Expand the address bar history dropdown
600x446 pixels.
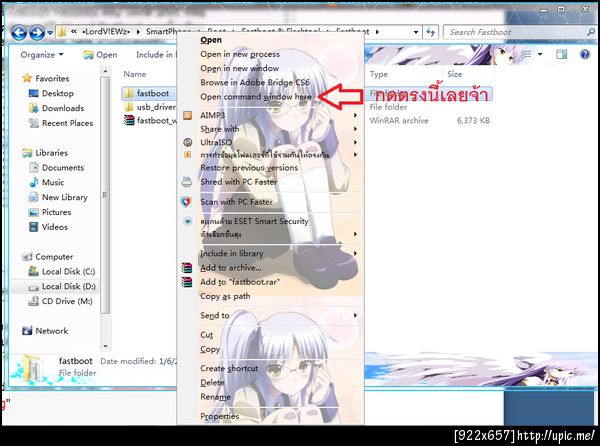[416, 32]
